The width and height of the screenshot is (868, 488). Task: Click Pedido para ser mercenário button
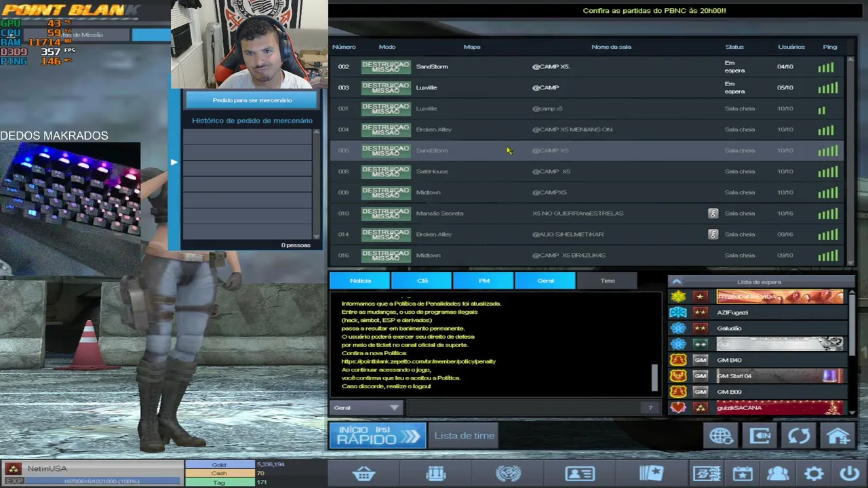pos(252,100)
